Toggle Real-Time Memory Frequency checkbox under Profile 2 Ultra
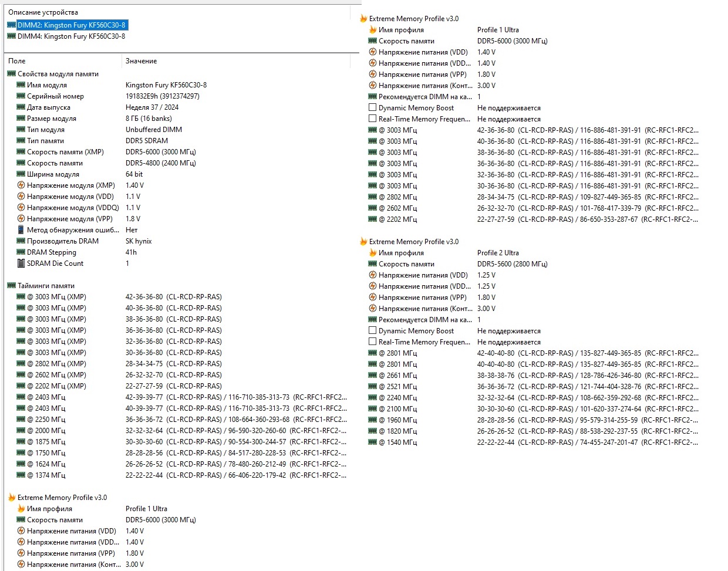This screenshot has height=571, width=728. pos(372,342)
